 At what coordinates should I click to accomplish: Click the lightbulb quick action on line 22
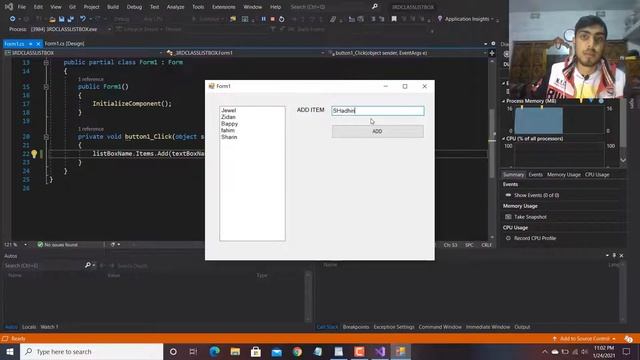pos(34,154)
